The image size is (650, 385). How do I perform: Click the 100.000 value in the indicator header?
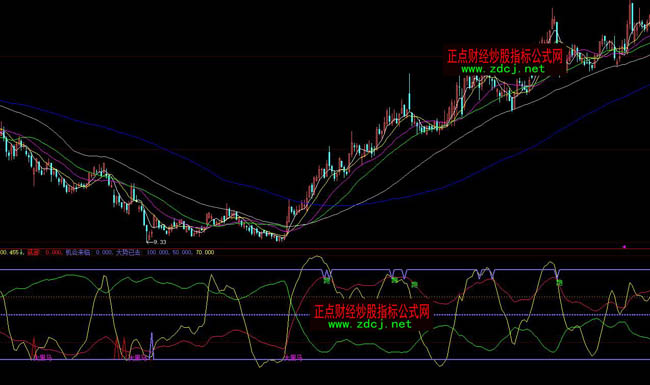pos(158,252)
